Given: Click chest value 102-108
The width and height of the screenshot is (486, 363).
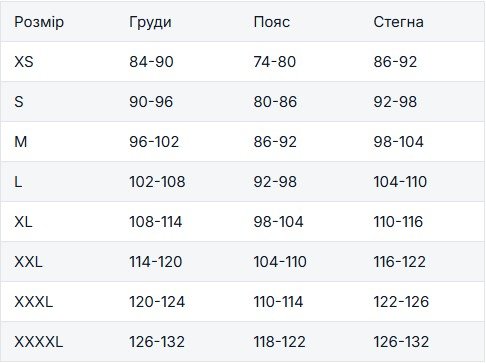Looking at the screenshot, I should coord(157,182).
